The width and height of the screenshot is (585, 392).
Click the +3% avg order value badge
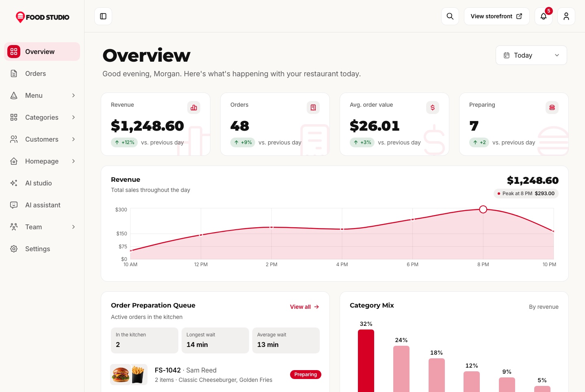tap(362, 142)
